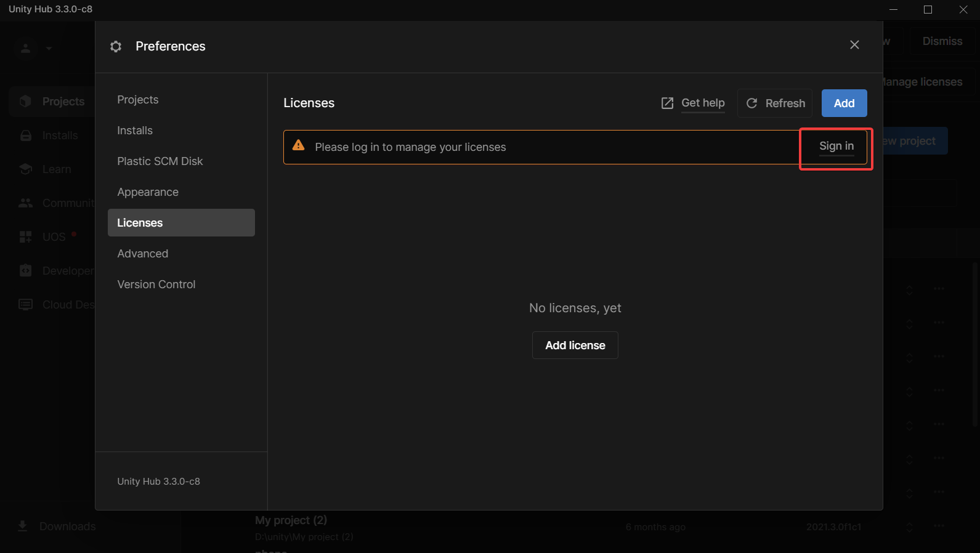
Task: Click the warning triangle icon
Action: 299,145
